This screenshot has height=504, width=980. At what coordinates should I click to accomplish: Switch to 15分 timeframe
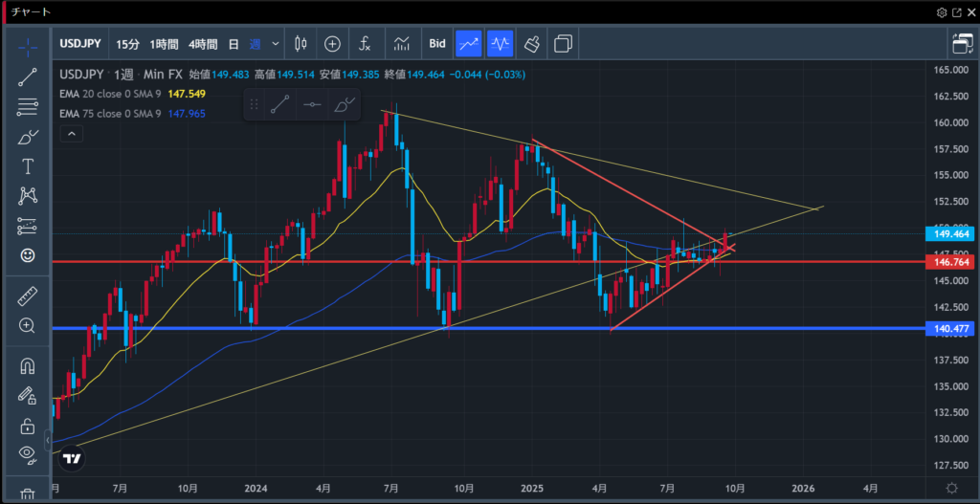tap(126, 44)
